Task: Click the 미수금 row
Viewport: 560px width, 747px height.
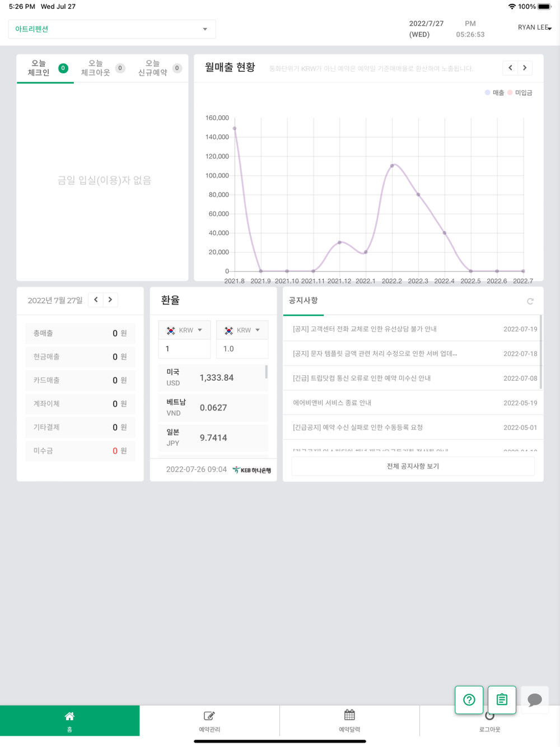Action: (80, 451)
